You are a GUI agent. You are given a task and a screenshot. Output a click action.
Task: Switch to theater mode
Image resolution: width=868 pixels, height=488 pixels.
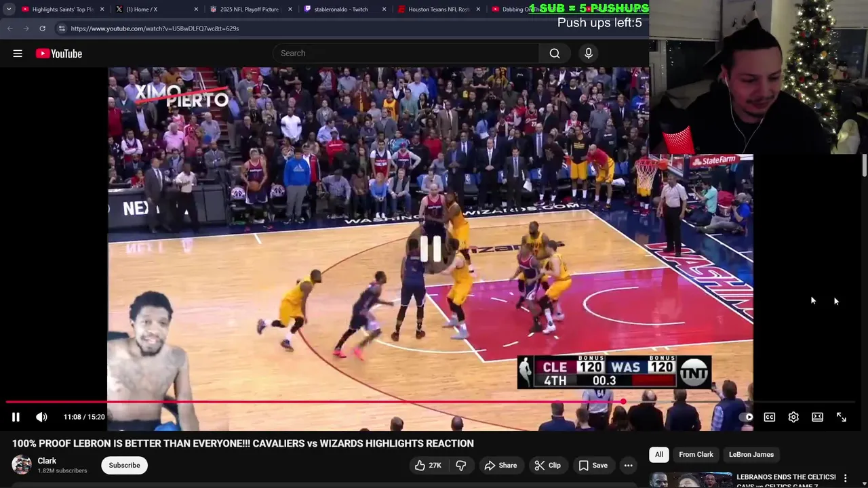(x=817, y=417)
